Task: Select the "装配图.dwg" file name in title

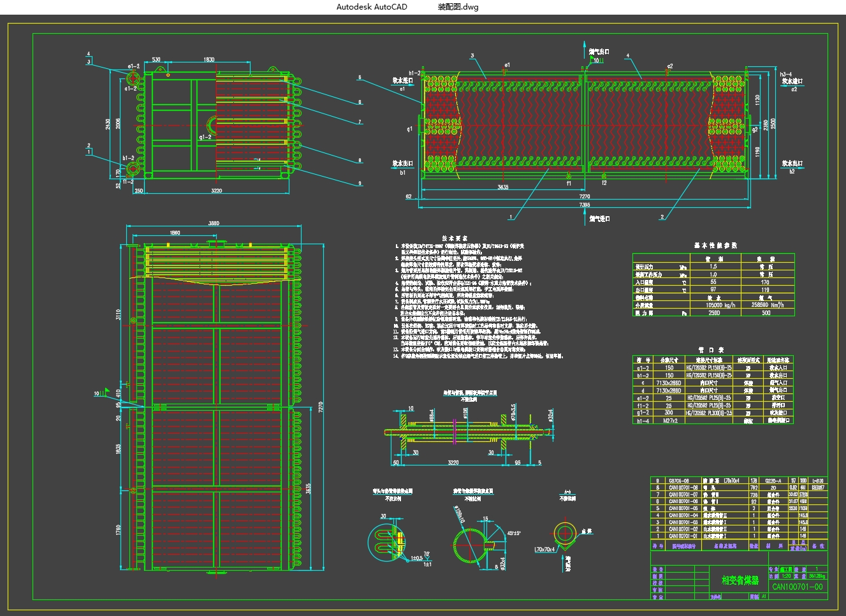Action: click(x=458, y=7)
